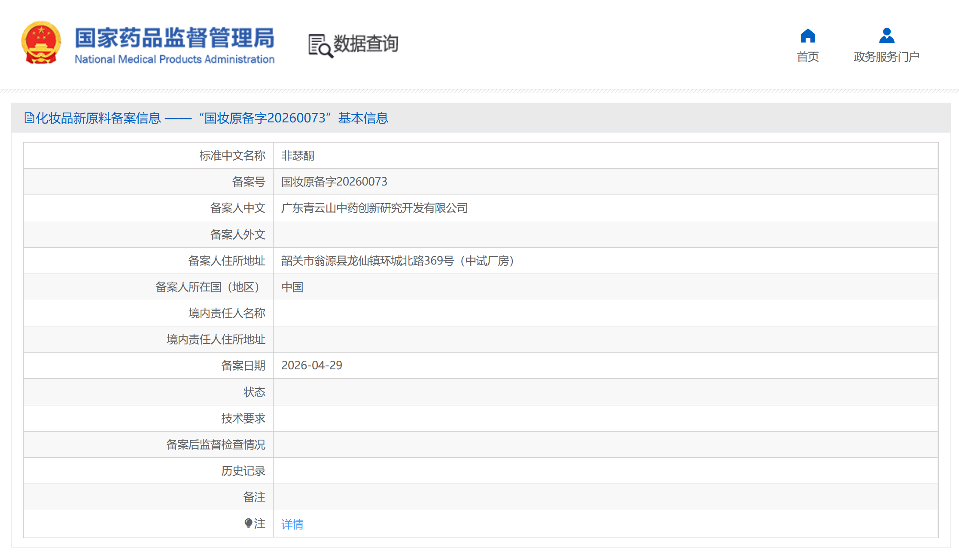This screenshot has height=560, width=959.
Task: Click National Medical Products Administration text
Action: (174, 59)
